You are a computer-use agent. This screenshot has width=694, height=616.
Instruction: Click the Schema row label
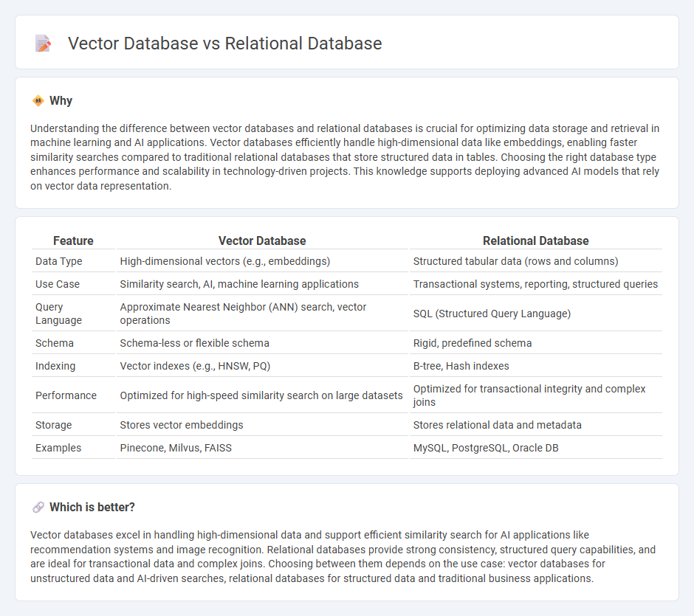pyautogui.click(x=55, y=343)
